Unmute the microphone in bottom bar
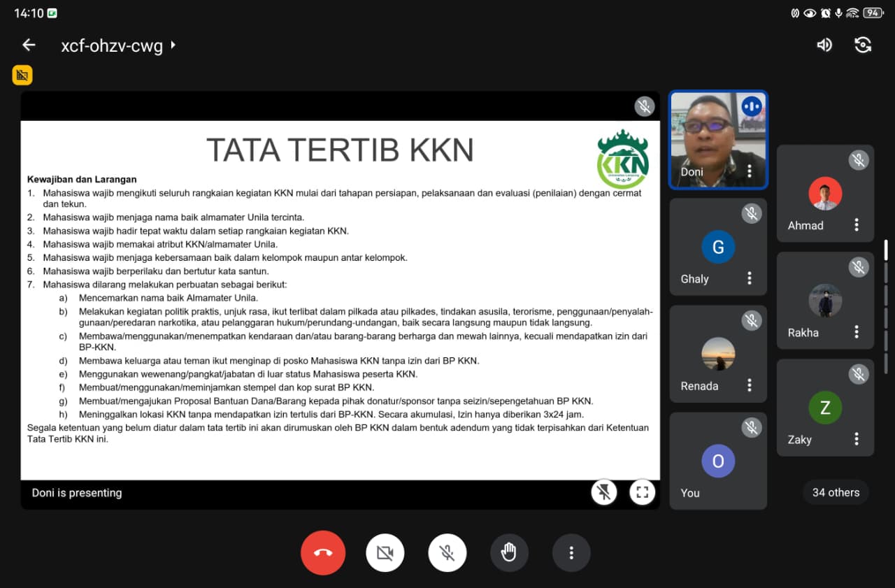 tap(447, 553)
